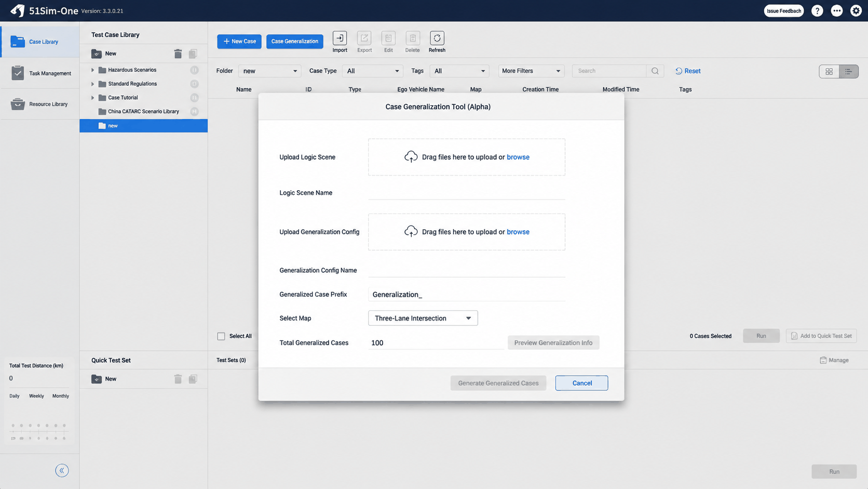Screen dimensions: 868x489
Task: Sort by the Modified Time column
Action: point(621,89)
